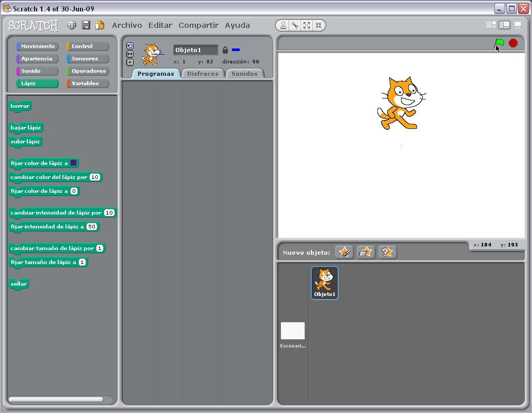
Task: Click value 10 in cambiar color del lápiz
Action: pos(95,177)
